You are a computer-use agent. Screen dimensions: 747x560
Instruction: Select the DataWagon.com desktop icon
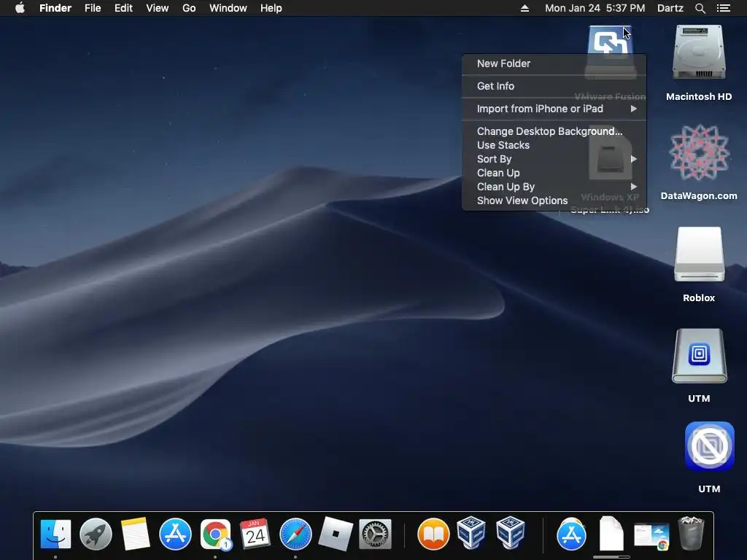pos(699,152)
